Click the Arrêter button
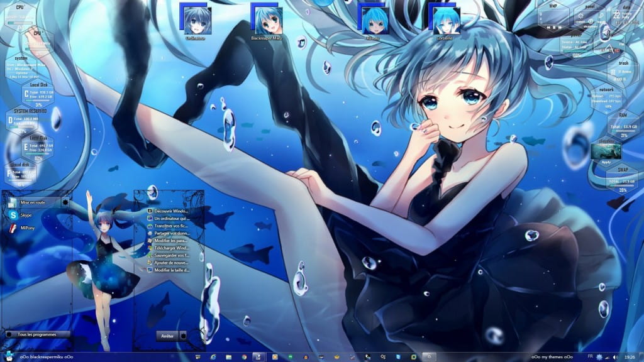644x362 pixels. [x=168, y=336]
